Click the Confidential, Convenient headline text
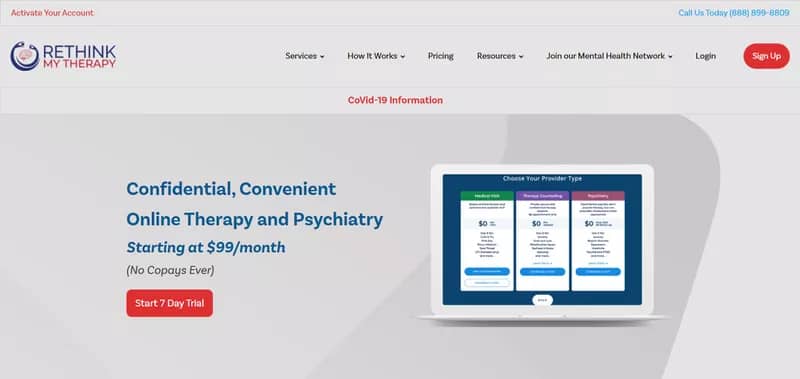800x379 pixels. pos(231,189)
